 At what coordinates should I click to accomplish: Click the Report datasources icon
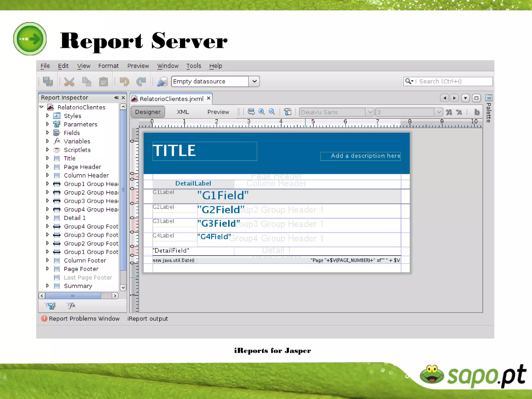[162, 82]
